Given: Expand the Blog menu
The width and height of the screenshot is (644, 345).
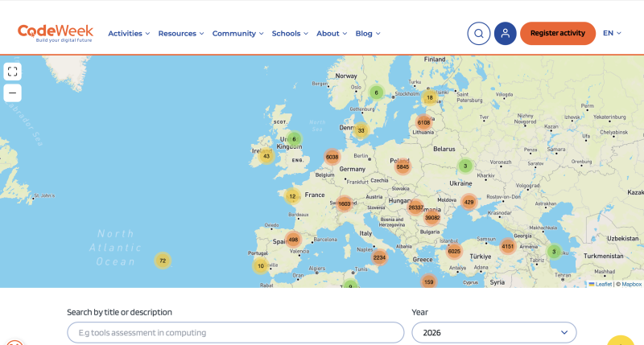Looking at the screenshot, I should point(368,34).
